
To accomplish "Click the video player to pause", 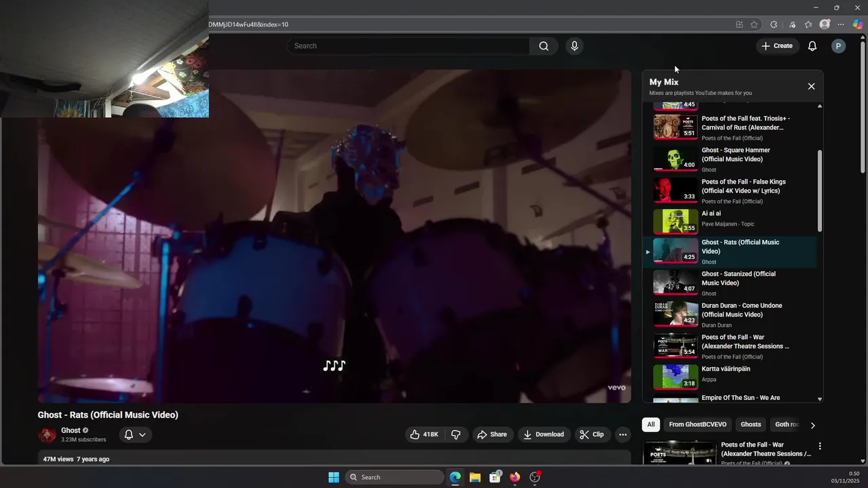I will pyautogui.click(x=334, y=236).
